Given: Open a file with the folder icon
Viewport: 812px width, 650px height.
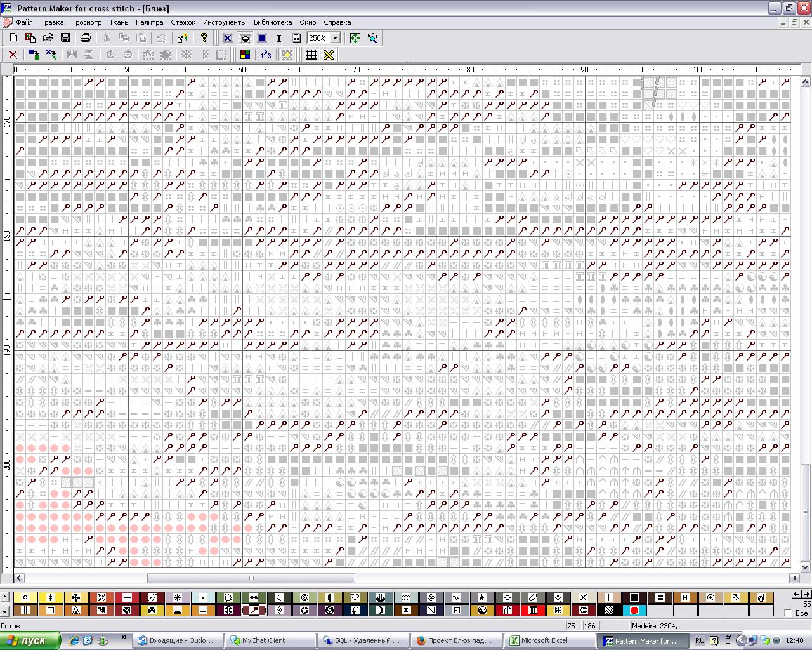Looking at the screenshot, I should (48, 38).
